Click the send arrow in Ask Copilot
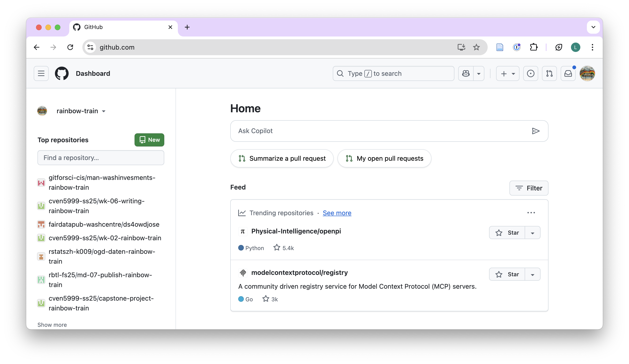The height and width of the screenshot is (364, 629). point(535,131)
